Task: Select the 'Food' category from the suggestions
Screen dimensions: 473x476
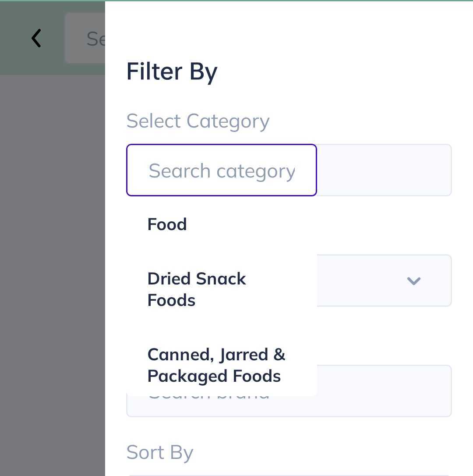Action: tap(167, 224)
